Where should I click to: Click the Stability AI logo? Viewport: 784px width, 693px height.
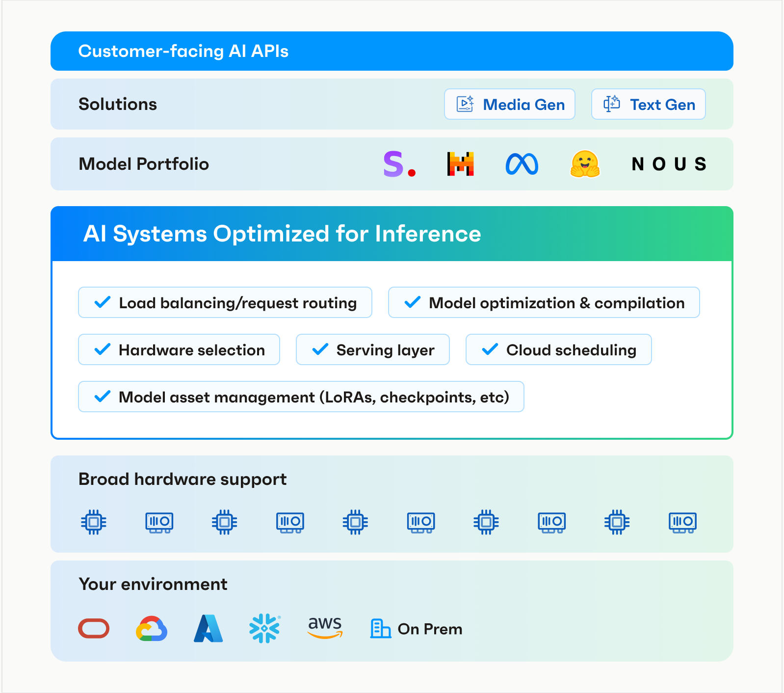coord(399,164)
